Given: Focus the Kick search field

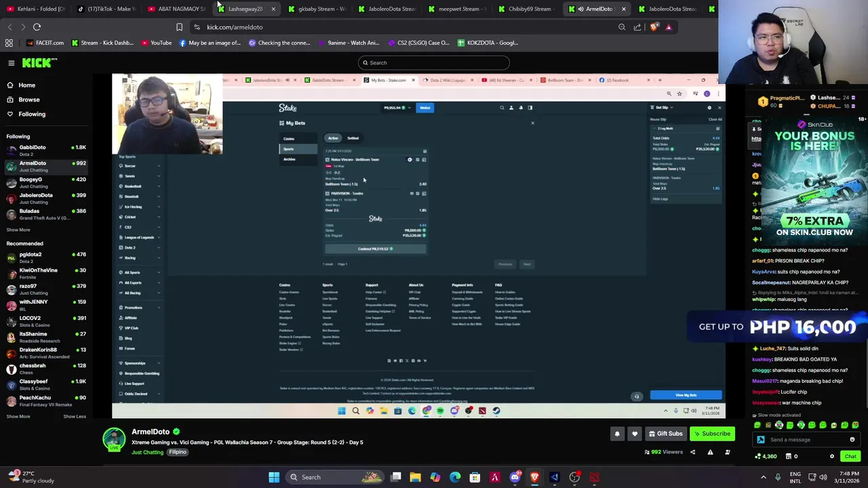Looking at the screenshot, I should (433, 63).
